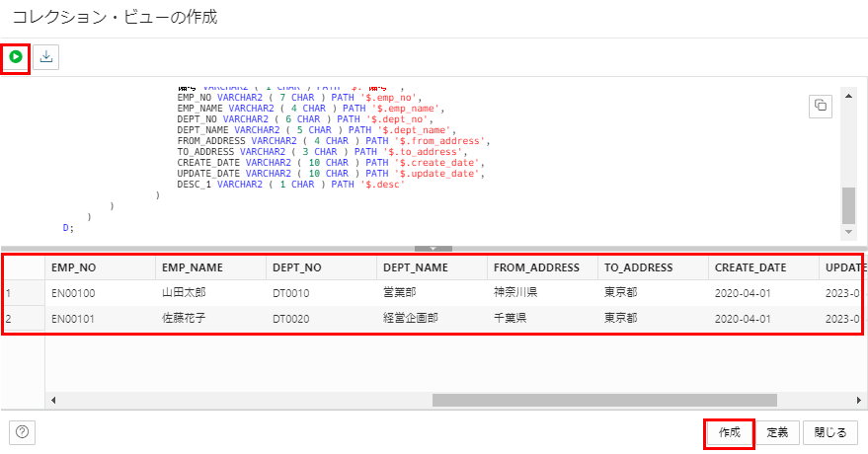Click the EMP_NO VARCHAR2 line in the editor
This screenshot has width=868, height=454.
[299, 98]
